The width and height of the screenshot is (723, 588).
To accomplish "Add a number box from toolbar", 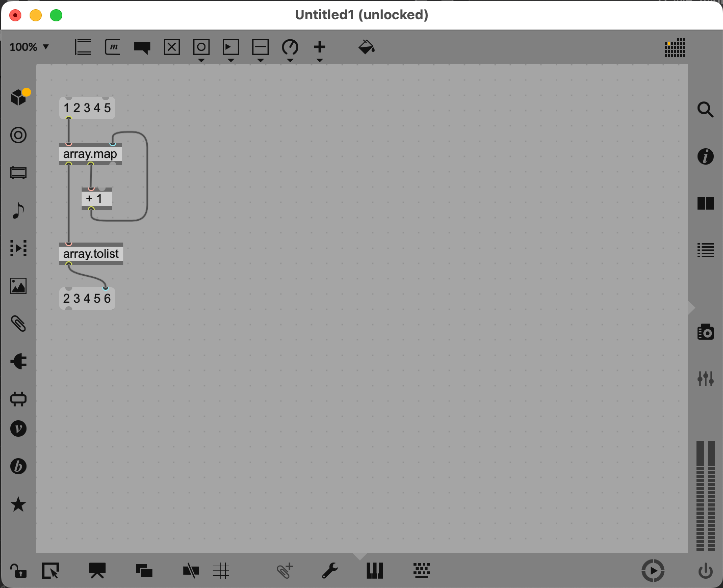I will [x=231, y=47].
